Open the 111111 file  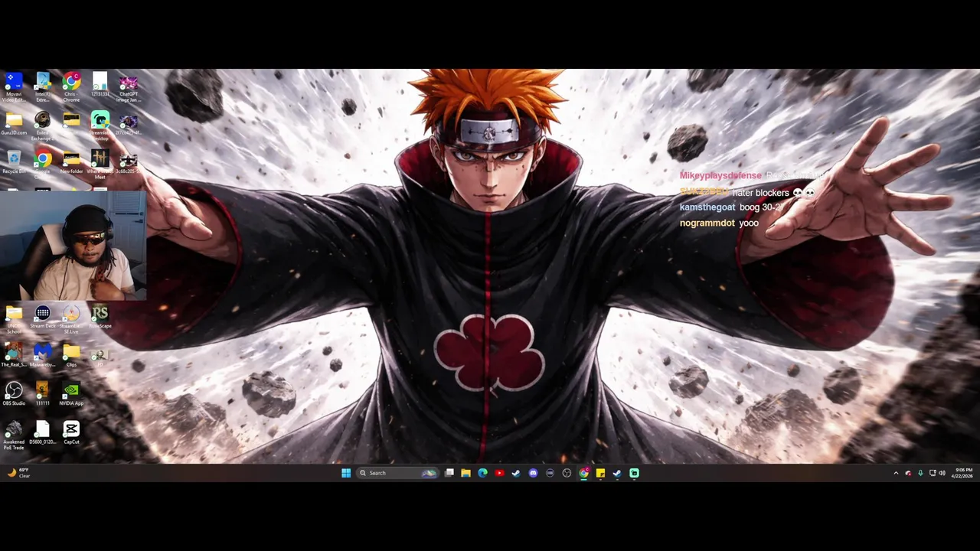42,393
